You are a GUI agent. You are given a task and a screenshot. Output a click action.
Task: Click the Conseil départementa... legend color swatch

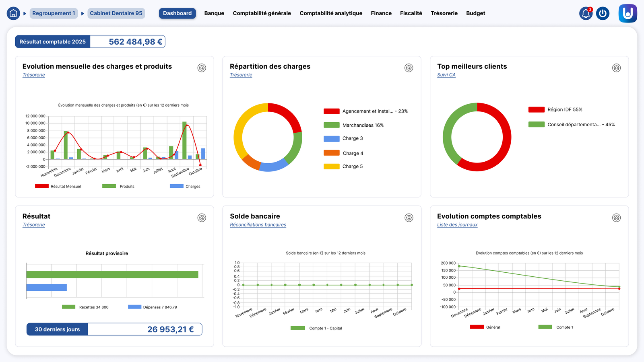click(x=537, y=125)
